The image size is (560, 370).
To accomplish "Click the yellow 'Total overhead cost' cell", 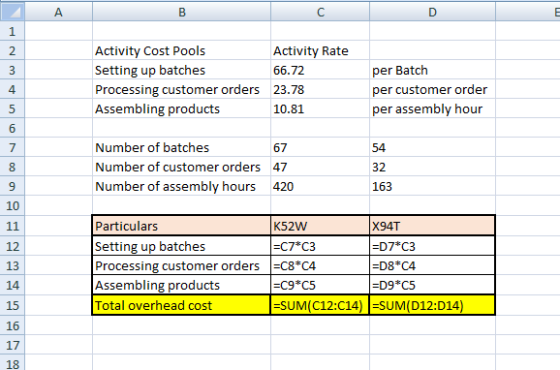I will pos(181,305).
